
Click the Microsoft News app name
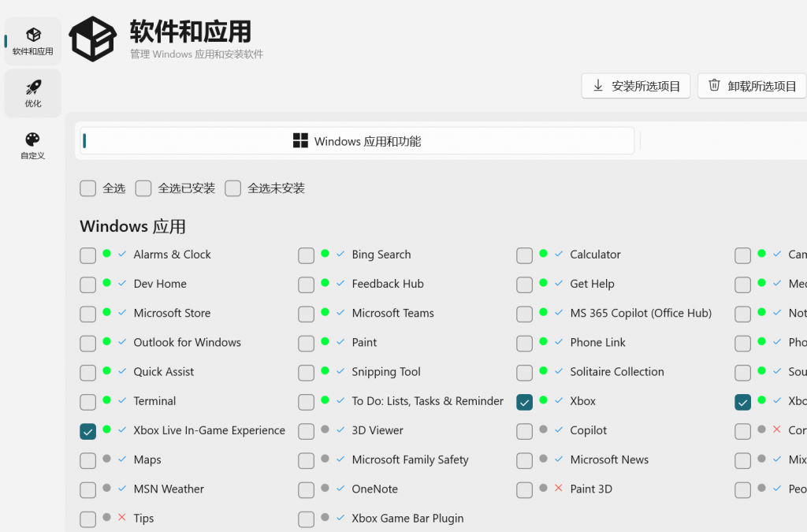tap(609, 459)
